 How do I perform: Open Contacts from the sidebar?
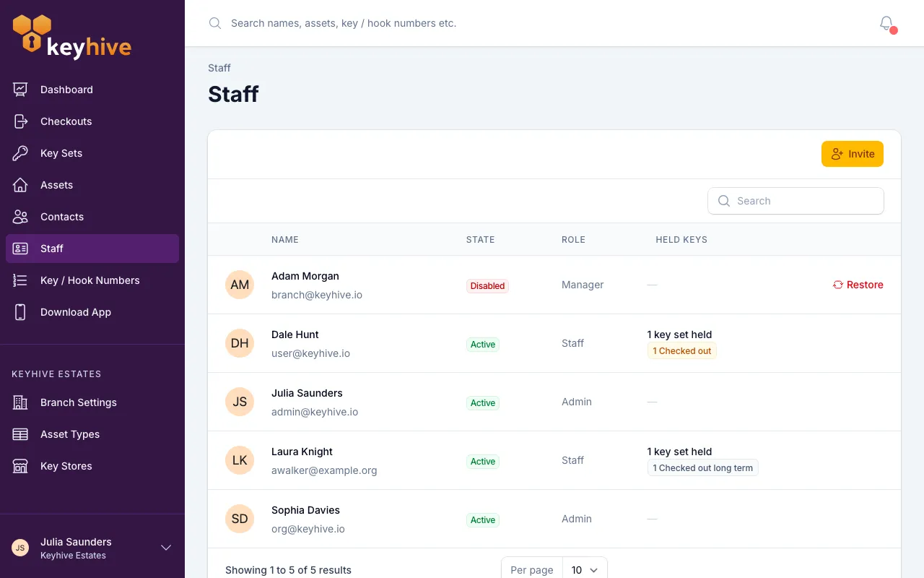[92, 217]
